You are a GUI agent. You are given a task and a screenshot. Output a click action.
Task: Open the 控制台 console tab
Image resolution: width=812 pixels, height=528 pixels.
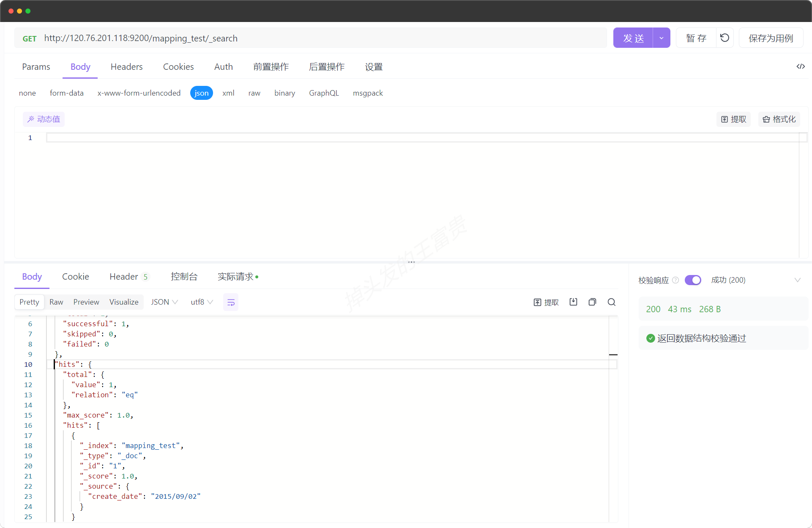[x=184, y=277]
